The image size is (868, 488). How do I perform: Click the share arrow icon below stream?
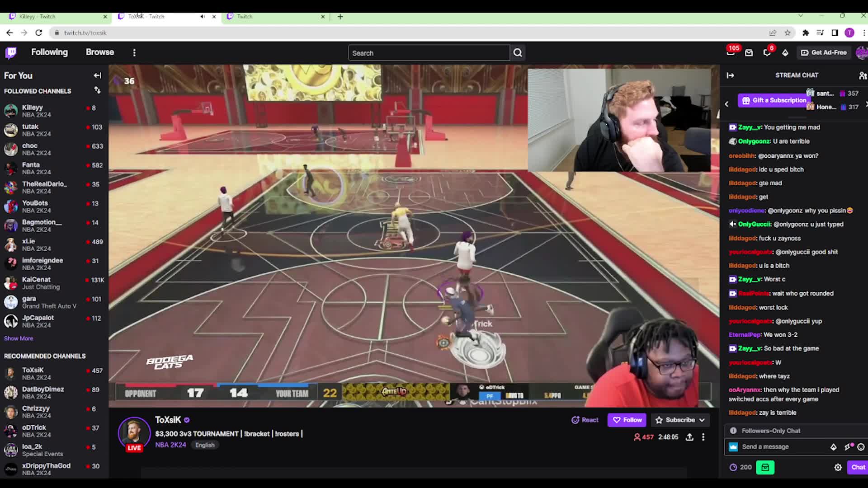point(689,437)
